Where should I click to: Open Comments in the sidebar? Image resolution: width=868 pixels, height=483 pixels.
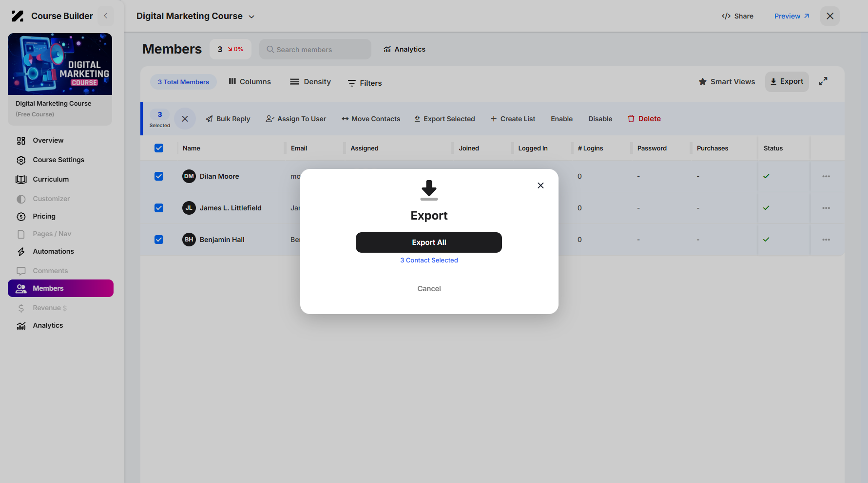(x=50, y=271)
